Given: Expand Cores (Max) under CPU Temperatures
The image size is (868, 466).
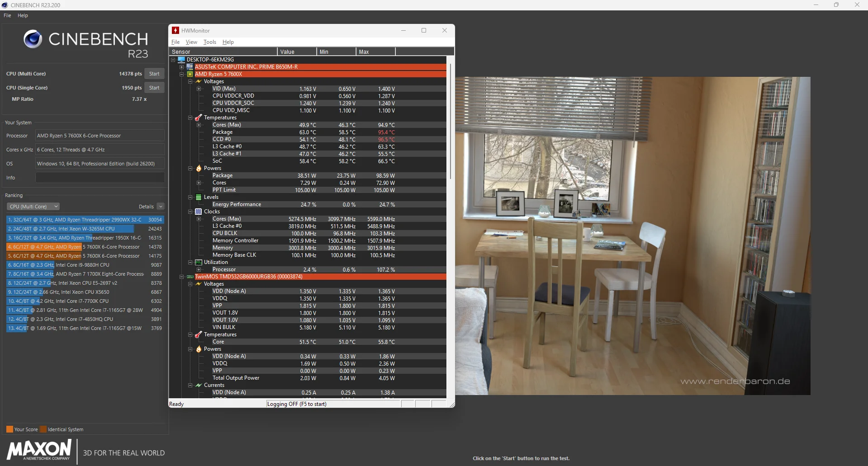Looking at the screenshot, I should pos(199,125).
